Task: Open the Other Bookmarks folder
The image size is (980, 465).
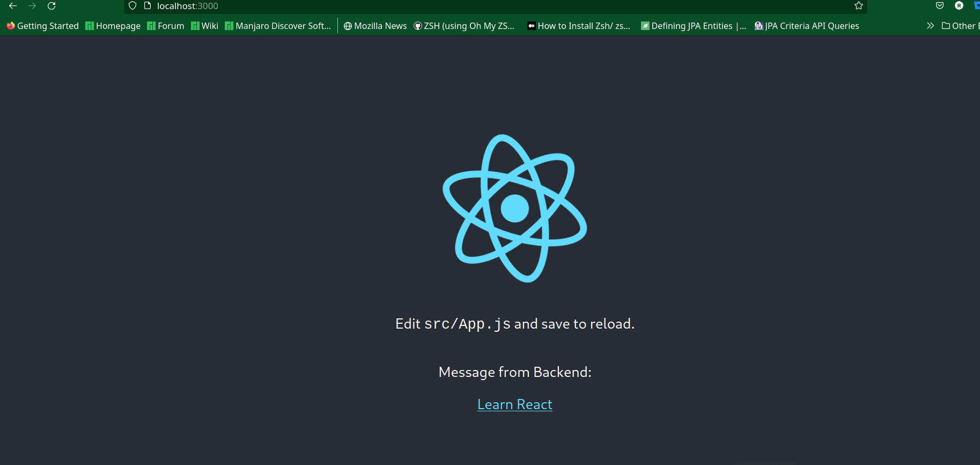Action: pyautogui.click(x=960, y=26)
